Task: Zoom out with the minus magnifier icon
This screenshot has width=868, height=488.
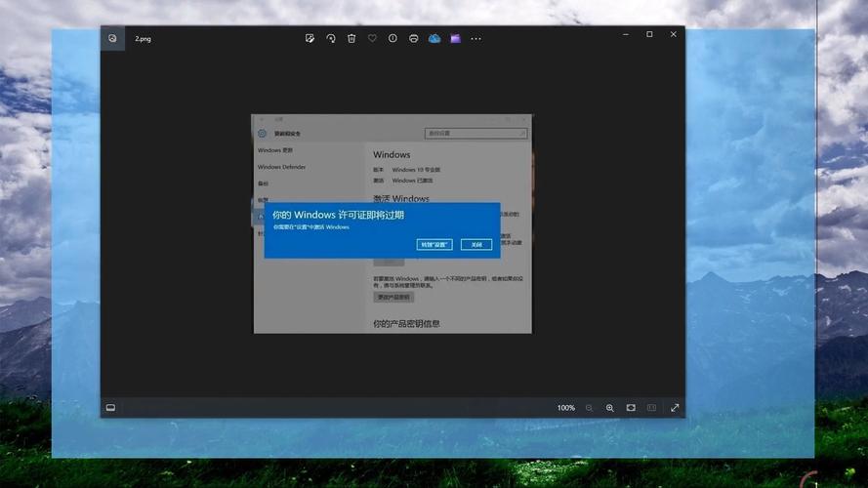Action: [x=589, y=408]
